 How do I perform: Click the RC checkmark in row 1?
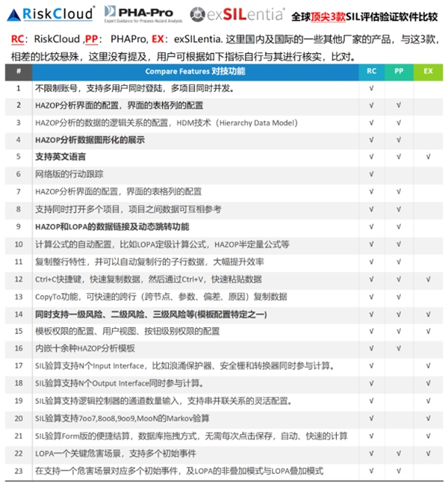pyautogui.click(x=371, y=88)
